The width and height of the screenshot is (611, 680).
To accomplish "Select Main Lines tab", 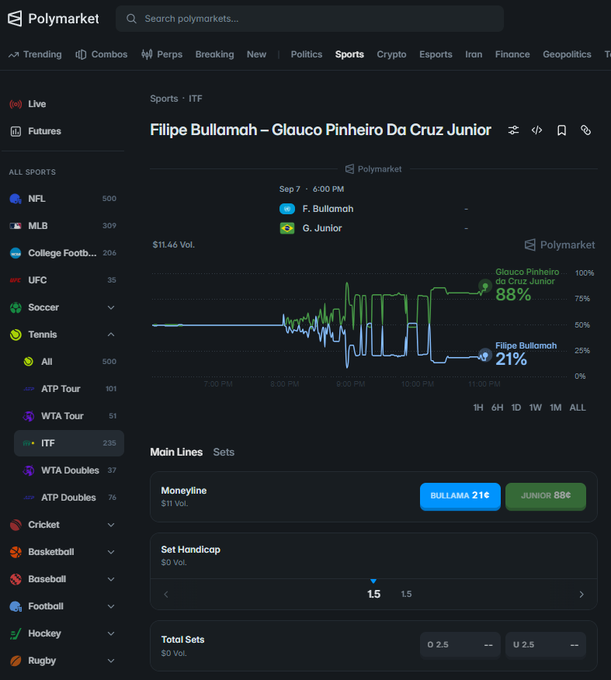I will coord(176,452).
